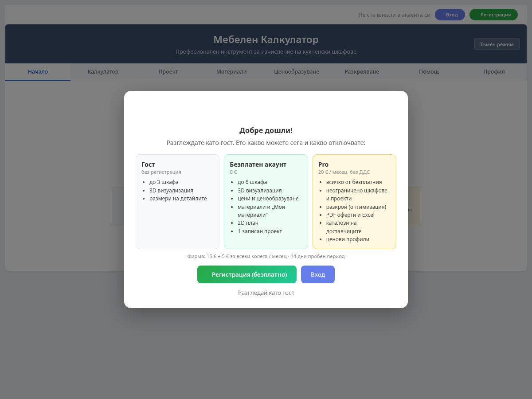532x399 pixels.
Task: Click the green Регистрация button in top bar
Action: pyautogui.click(x=493, y=15)
